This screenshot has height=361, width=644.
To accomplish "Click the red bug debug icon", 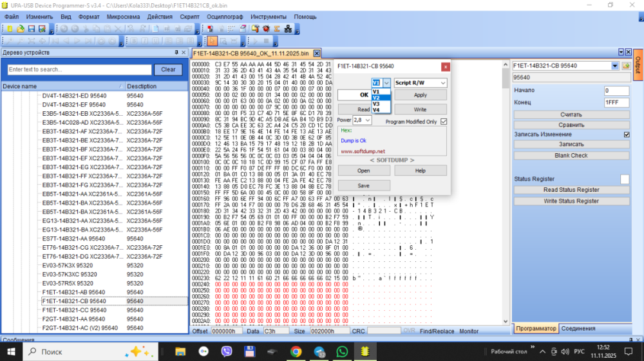I will tap(266, 29).
